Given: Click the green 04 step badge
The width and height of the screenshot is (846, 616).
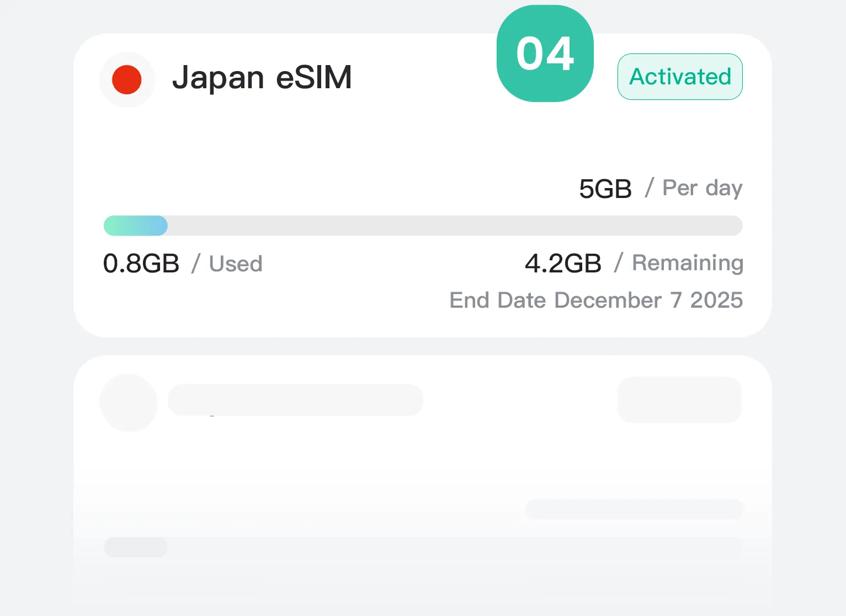Looking at the screenshot, I should tap(545, 53).
